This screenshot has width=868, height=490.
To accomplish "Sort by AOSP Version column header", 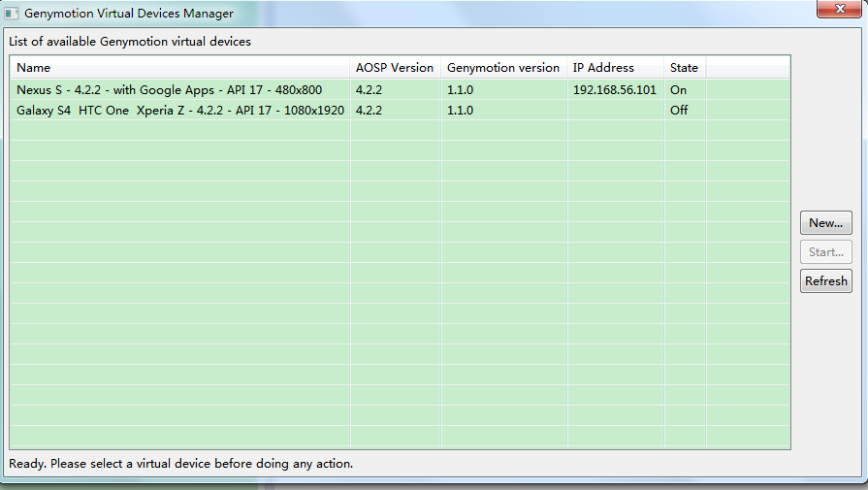I will point(395,68).
